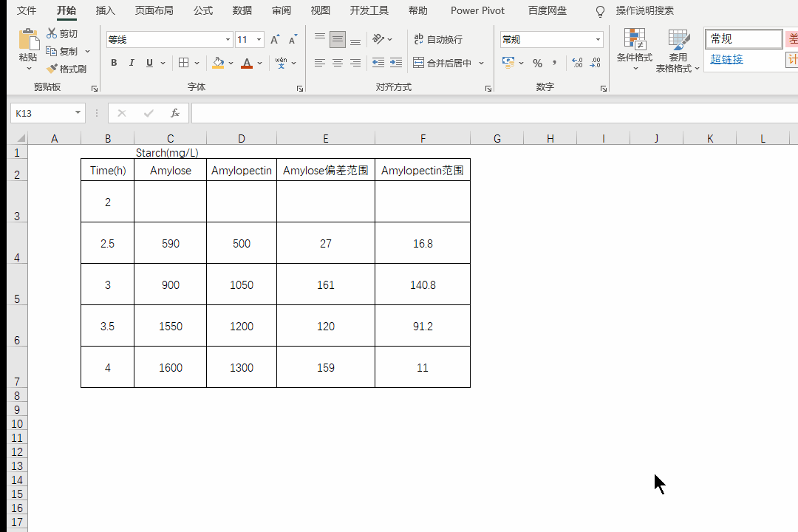Align text to the left

[x=320, y=63]
